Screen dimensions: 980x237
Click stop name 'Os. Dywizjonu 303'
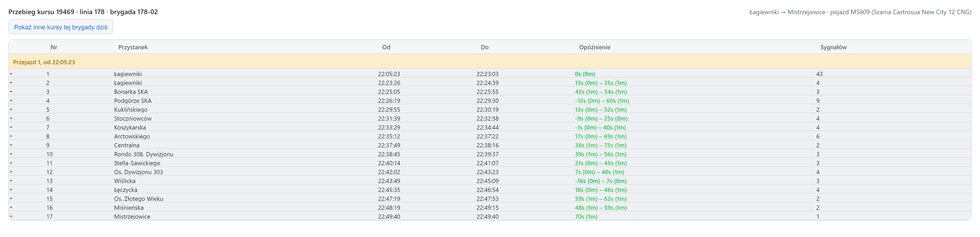[138, 172]
